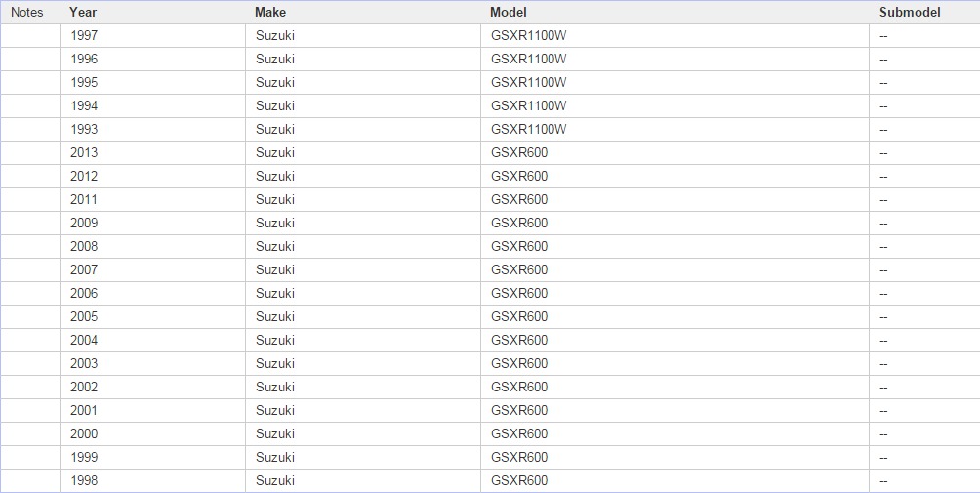Select the 1997 year cell

84,35
